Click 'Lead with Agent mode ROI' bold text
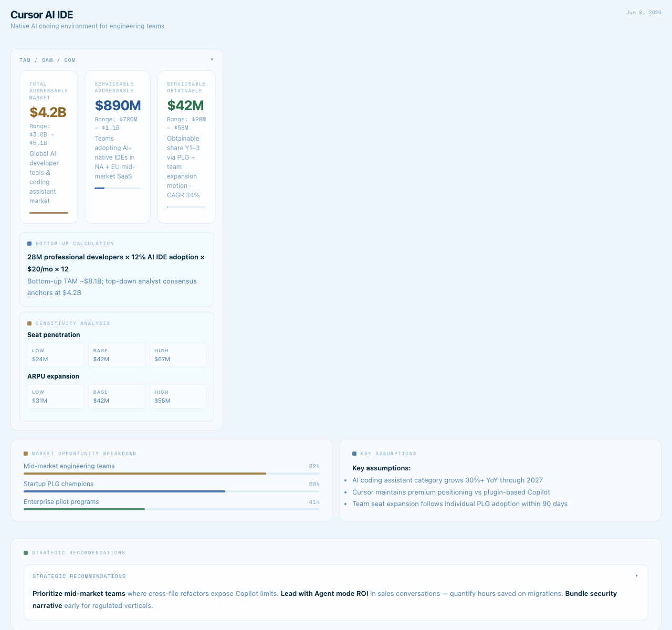 [324, 594]
